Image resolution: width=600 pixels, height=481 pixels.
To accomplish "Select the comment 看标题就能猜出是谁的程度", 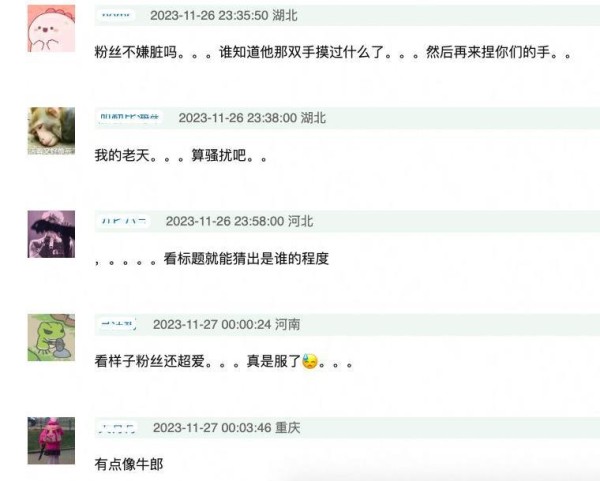I will pyautogui.click(x=212, y=259).
